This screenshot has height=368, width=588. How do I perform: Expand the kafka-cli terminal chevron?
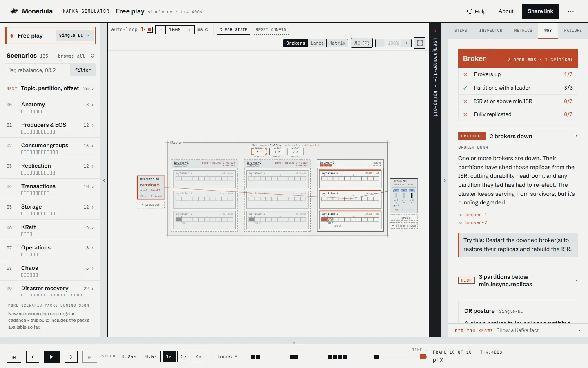click(435, 31)
